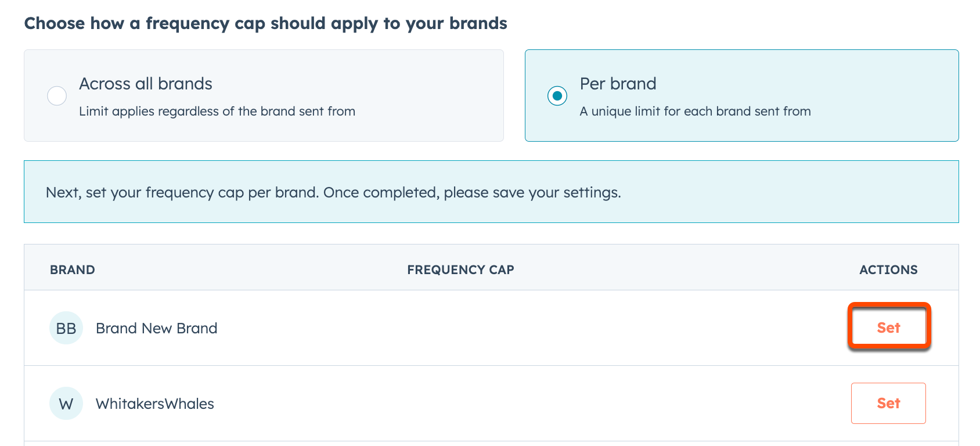
Task: Click the description under Across all brands
Action: [217, 111]
